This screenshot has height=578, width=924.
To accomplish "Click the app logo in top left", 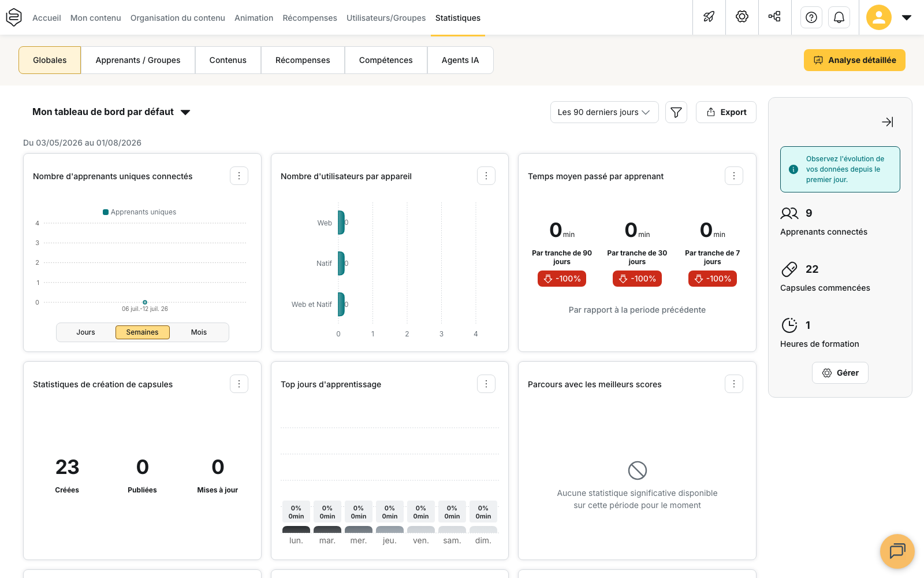I will [x=14, y=17].
